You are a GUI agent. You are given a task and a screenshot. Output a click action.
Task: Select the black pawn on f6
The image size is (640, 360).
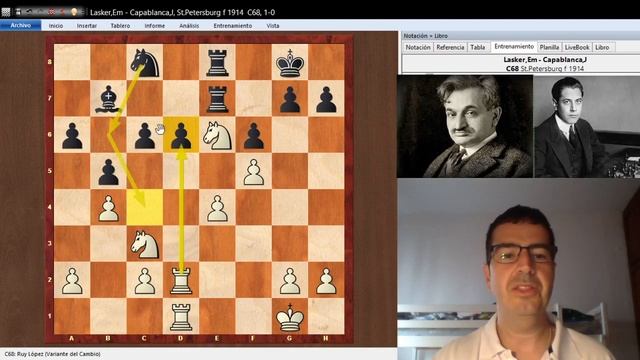point(253,135)
